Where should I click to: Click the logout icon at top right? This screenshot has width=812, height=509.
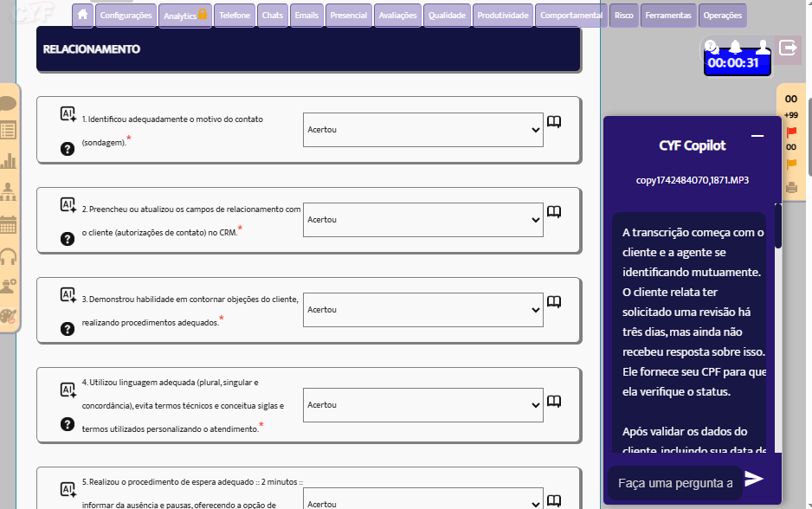pyautogui.click(x=788, y=48)
